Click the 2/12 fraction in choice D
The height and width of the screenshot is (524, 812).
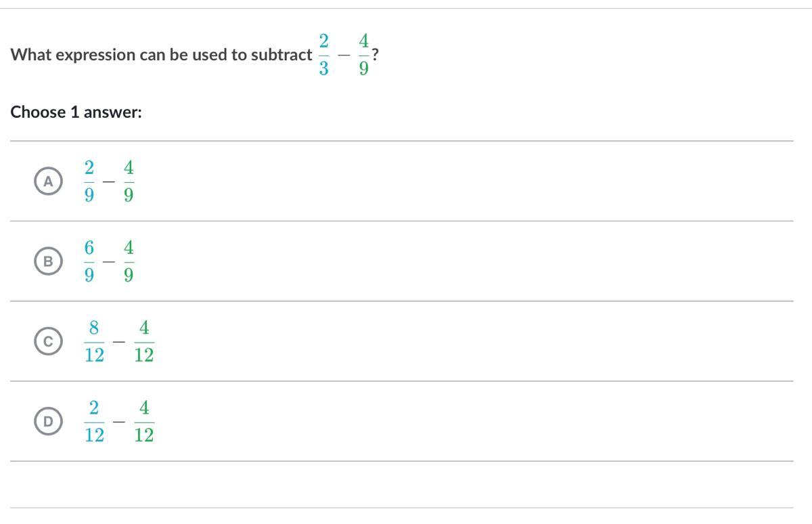[94, 422]
